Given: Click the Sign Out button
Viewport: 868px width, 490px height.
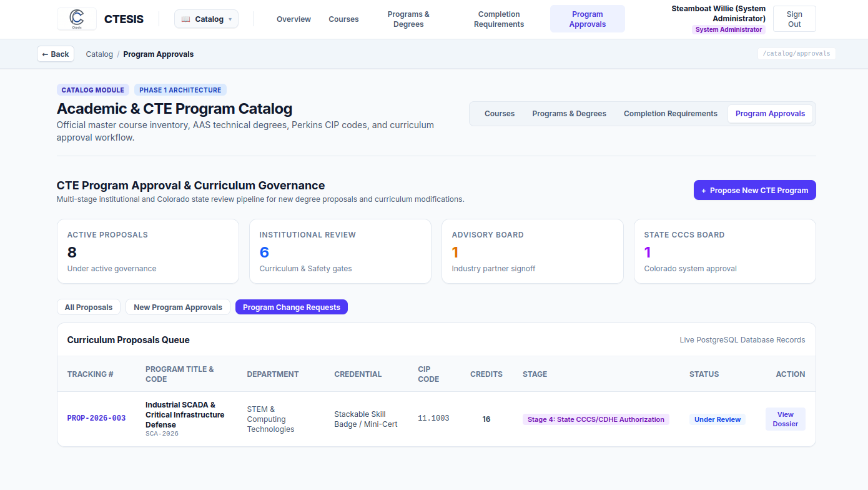Looking at the screenshot, I should tap(794, 19).
